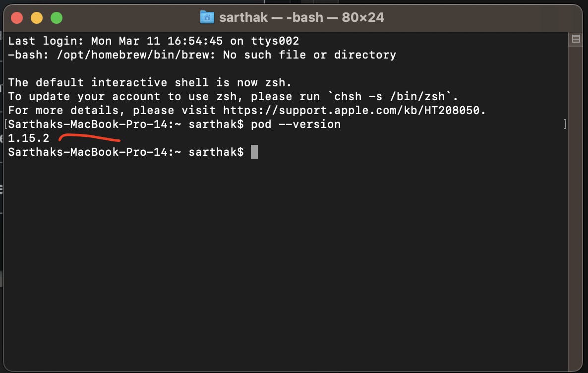
Task: Click the 'Last login' line
Action: (x=154, y=41)
